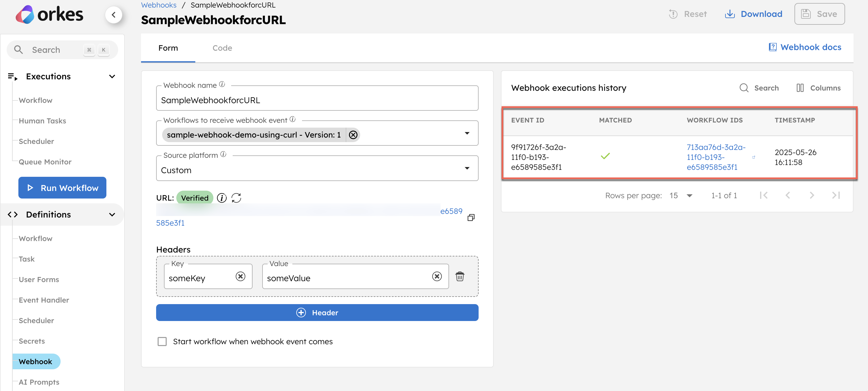Collapse the sidebar with the arrow button
Viewport: 868px width, 391px height.
[114, 14]
